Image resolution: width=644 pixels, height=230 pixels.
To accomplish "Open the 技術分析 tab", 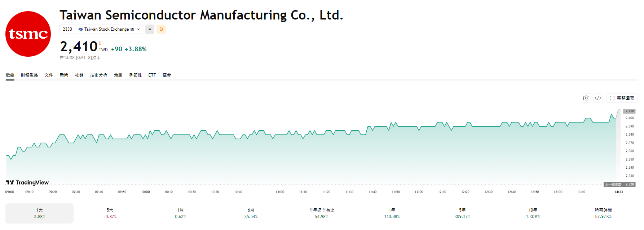I will (x=98, y=75).
